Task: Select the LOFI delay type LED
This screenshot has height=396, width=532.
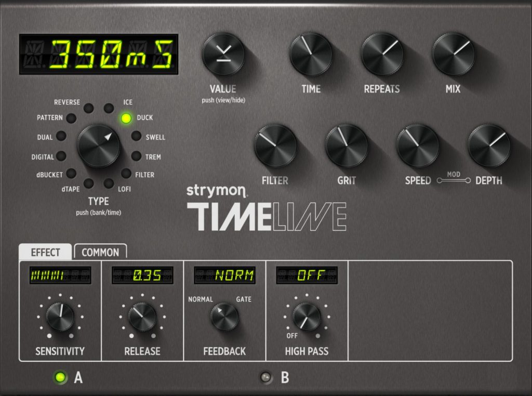Action: (x=109, y=183)
